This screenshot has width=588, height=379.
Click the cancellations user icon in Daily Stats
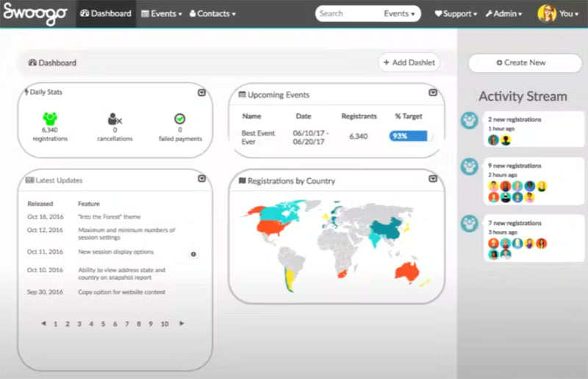[115, 119]
